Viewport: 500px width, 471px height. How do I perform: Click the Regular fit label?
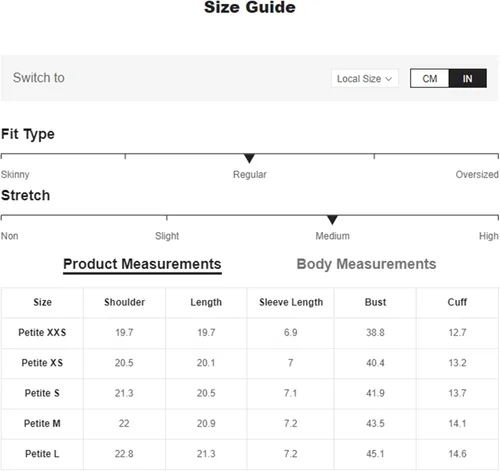[x=250, y=174]
